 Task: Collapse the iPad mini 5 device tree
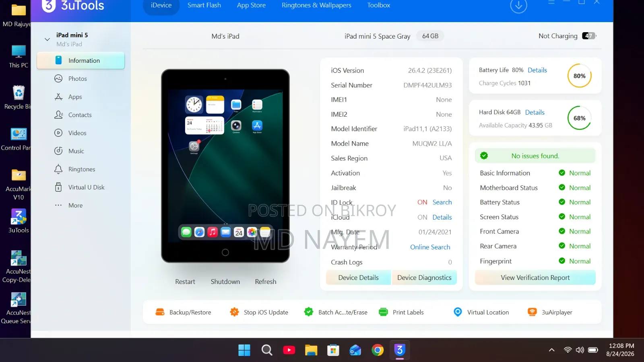(x=47, y=39)
